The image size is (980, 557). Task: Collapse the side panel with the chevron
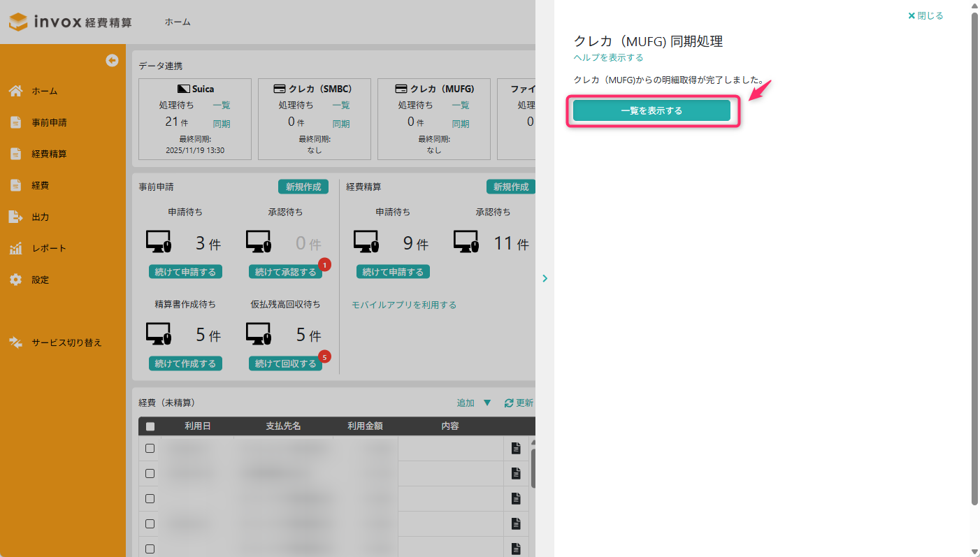click(x=545, y=278)
